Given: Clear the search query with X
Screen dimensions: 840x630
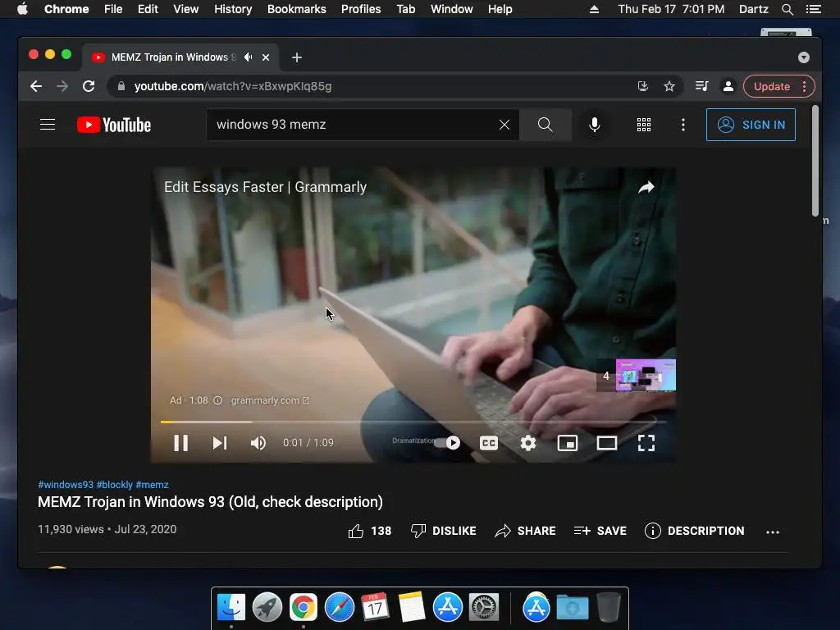Looking at the screenshot, I should 504,125.
